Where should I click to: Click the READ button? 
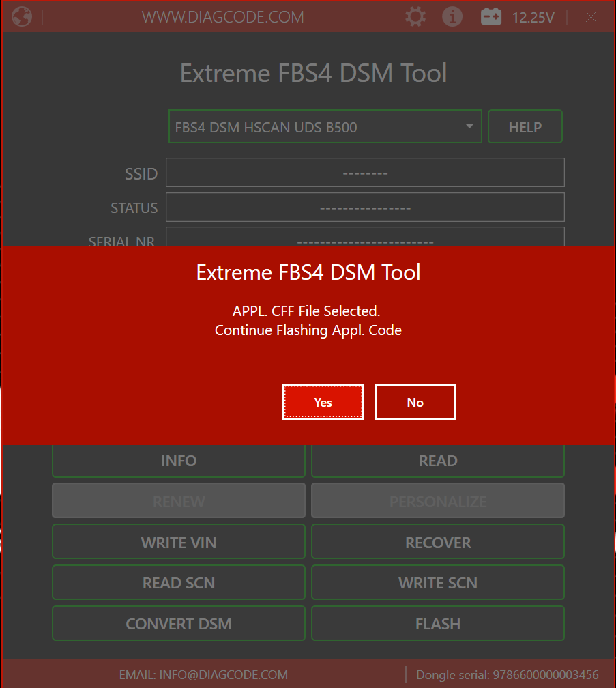click(x=438, y=461)
